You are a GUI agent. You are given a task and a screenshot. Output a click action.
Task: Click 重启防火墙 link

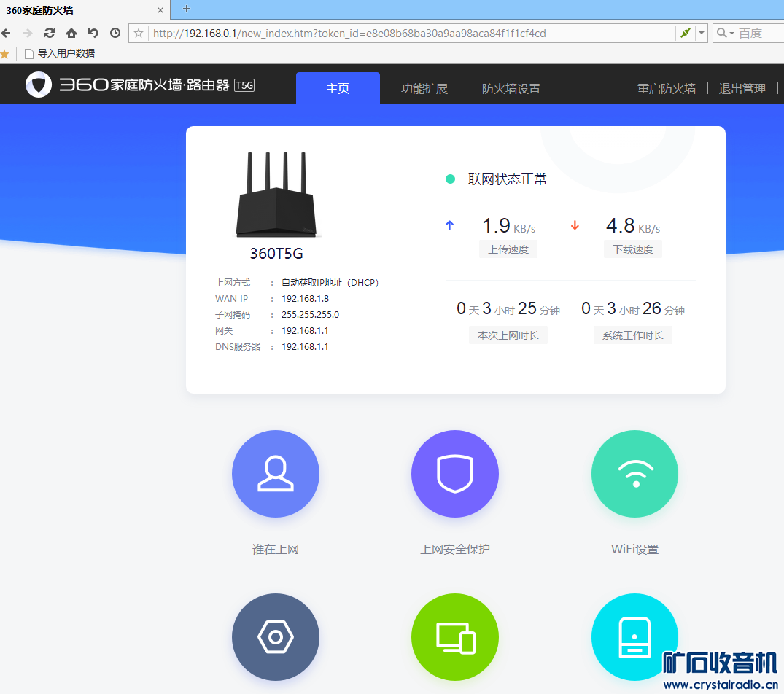[x=667, y=88]
